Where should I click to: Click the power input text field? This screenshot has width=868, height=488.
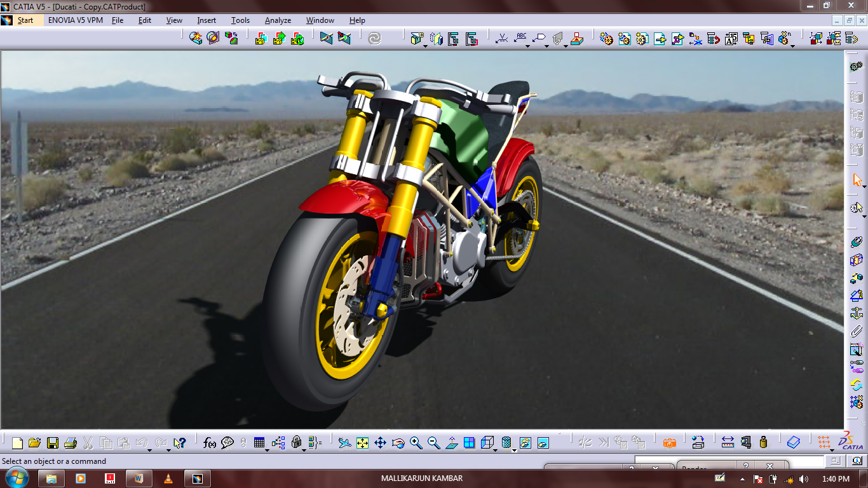coord(729,461)
